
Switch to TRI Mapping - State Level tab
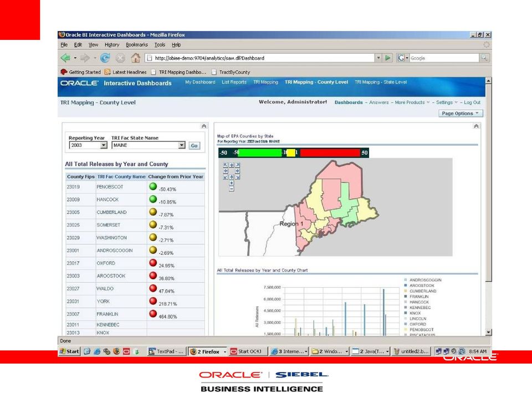click(x=381, y=82)
